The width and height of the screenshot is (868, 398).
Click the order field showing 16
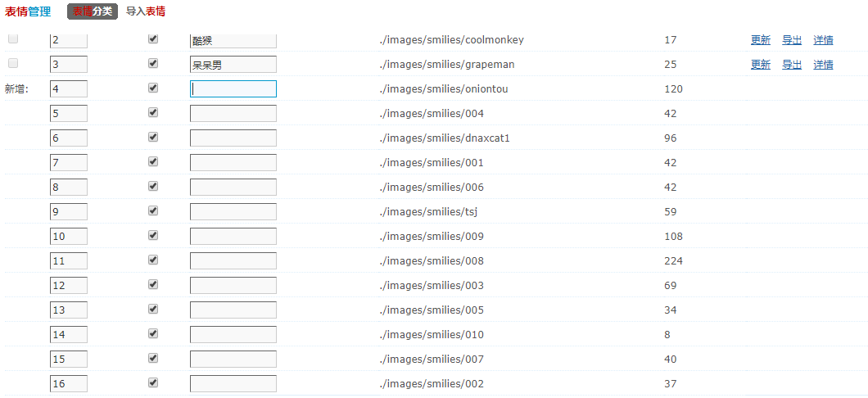pos(69,383)
